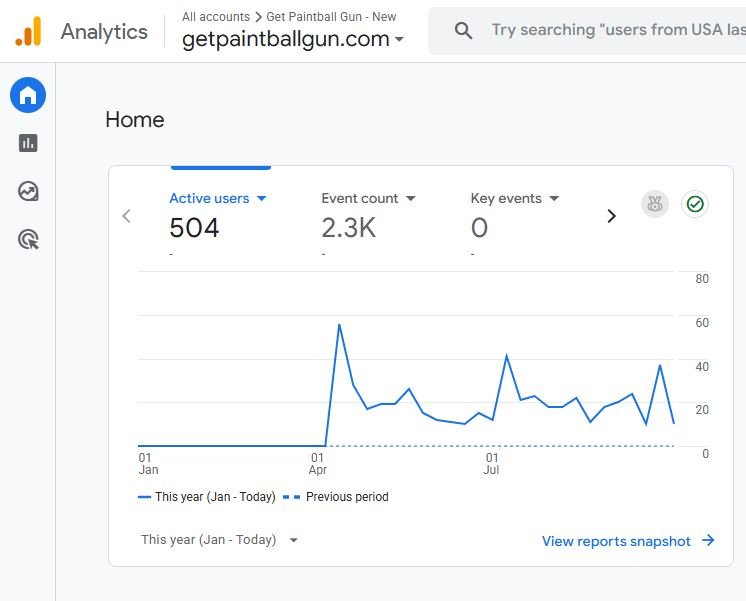
Task: Open the This year date range dropdown
Action: pyautogui.click(x=219, y=540)
